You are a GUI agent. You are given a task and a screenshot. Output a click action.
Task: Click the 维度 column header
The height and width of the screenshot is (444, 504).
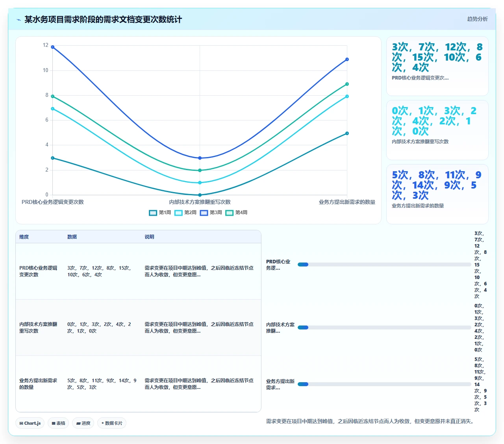[24, 237]
